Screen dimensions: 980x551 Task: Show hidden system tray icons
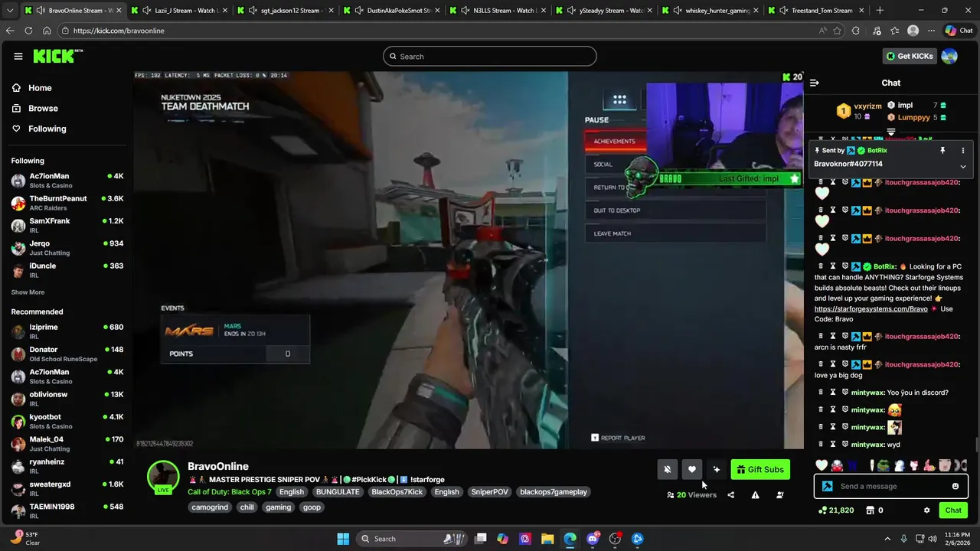click(x=887, y=539)
